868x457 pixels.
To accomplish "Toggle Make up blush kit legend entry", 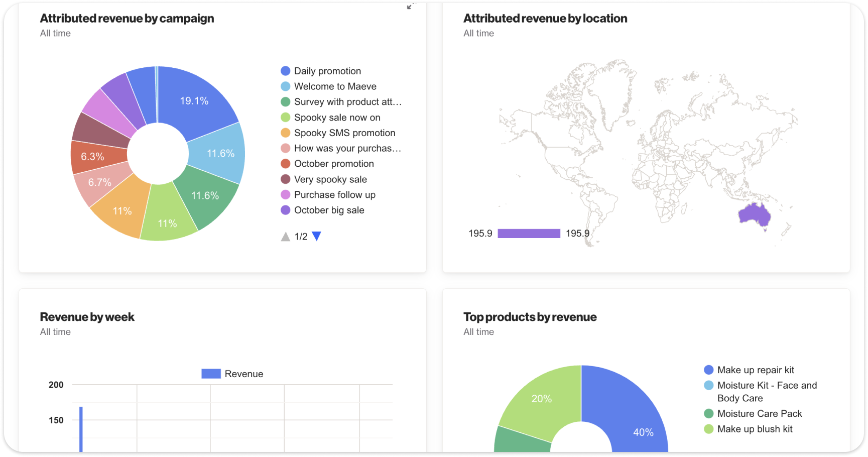I will point(749,429).
